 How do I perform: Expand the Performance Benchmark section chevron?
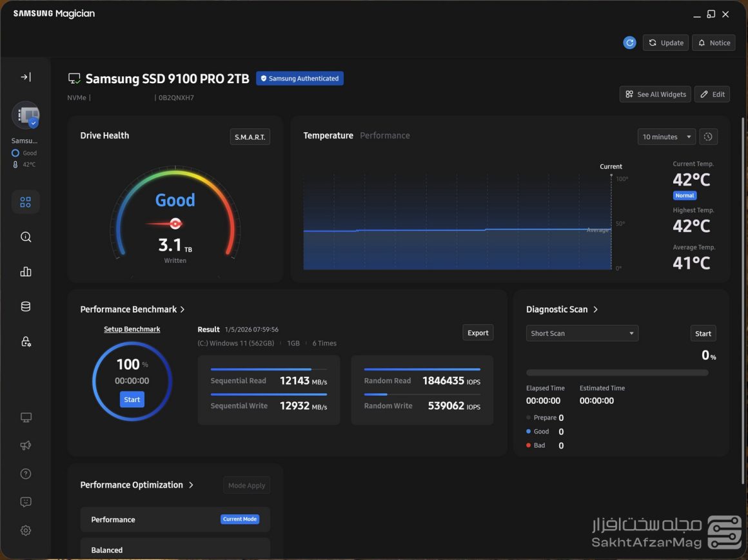tap(182, 309)
